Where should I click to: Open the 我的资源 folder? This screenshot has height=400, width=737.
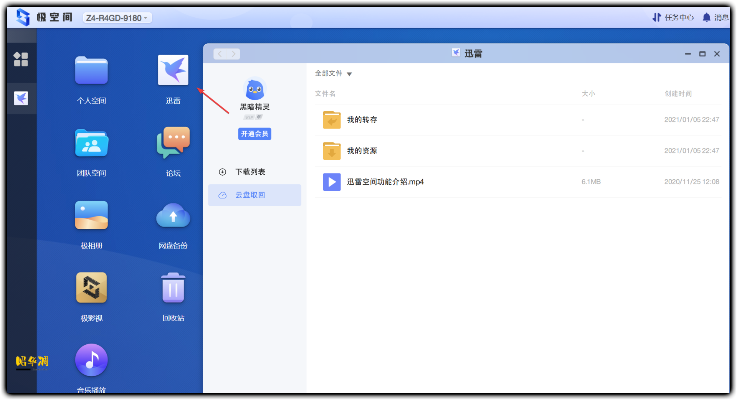361,150
